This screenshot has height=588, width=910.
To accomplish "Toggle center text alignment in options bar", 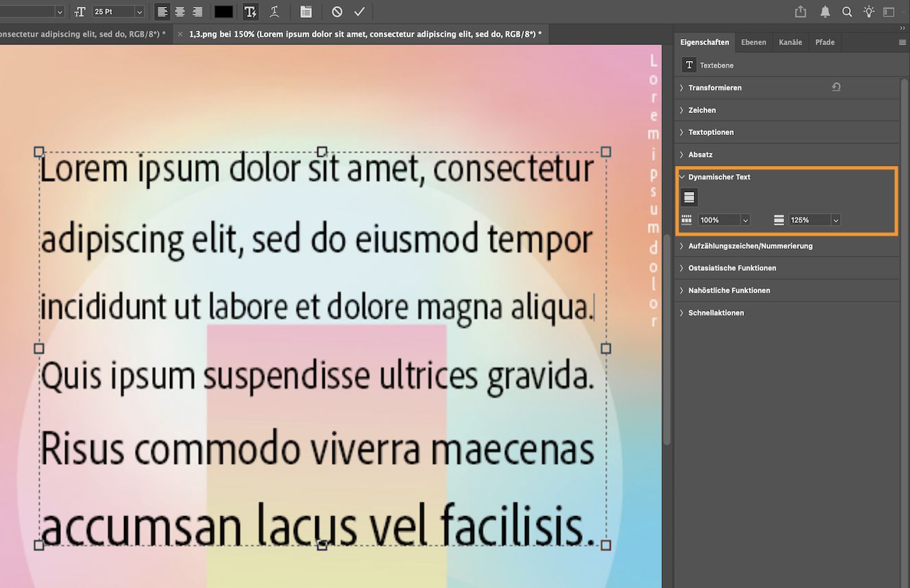I will pos(180,11).
